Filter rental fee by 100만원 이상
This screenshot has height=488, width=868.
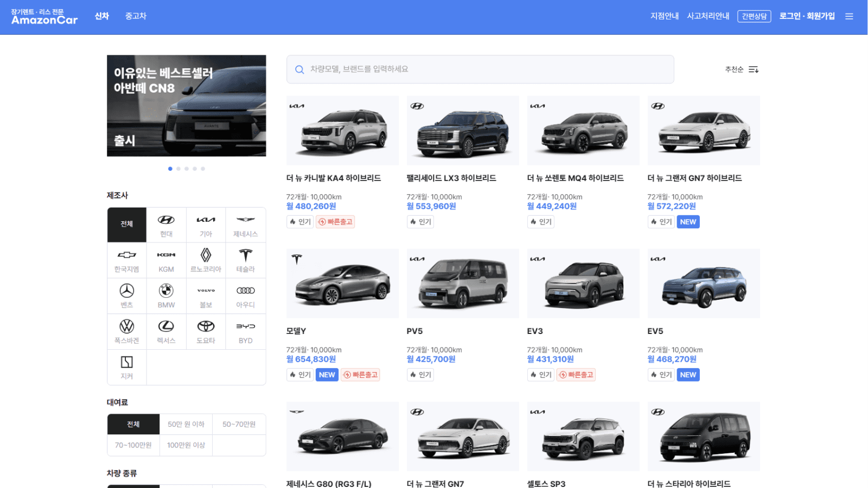[x=186, y=445]
